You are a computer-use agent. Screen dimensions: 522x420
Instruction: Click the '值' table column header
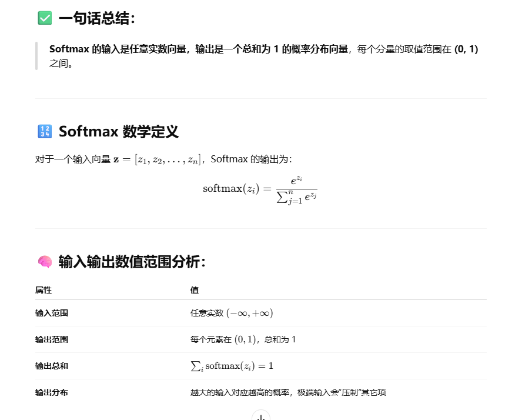click(x=195, y=290)
